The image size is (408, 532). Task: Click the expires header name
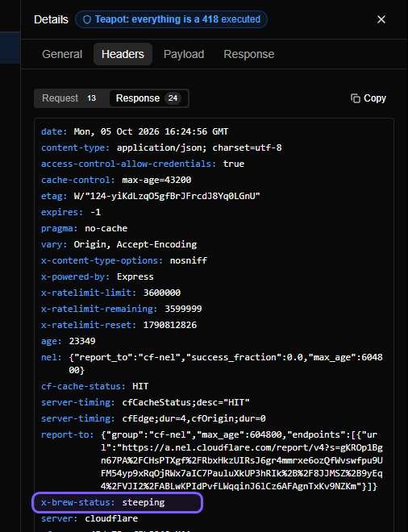pos(62,212)
